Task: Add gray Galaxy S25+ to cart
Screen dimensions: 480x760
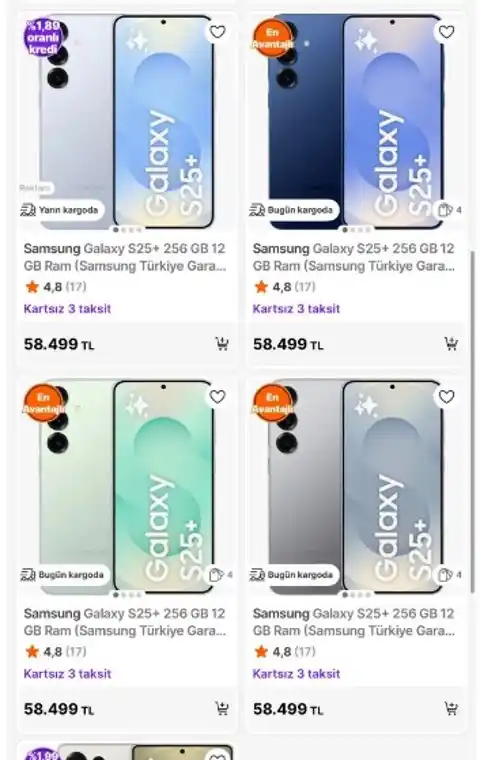Action: [451, 709]
